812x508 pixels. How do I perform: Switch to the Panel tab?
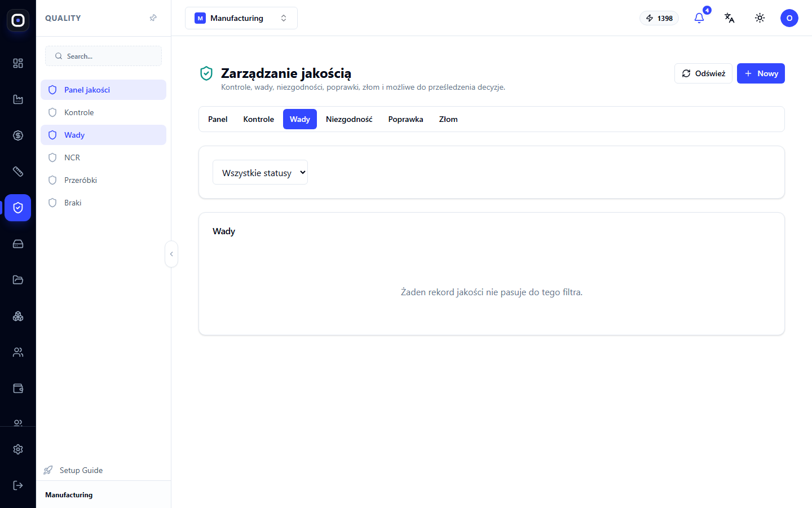tap(218, 119)
